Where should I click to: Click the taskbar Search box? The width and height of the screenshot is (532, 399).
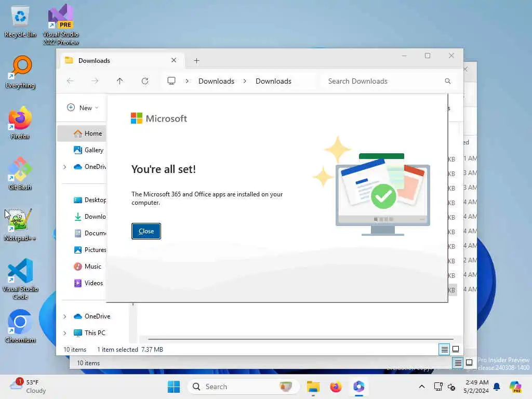[243, 387]
